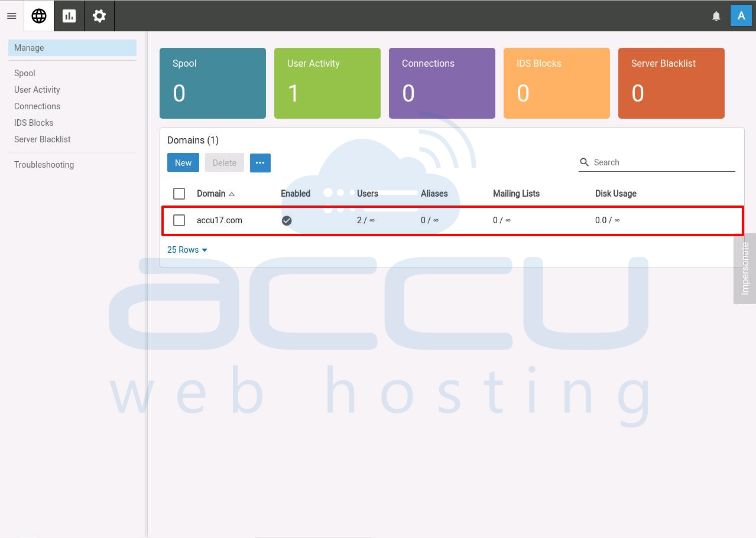Click the 'Domains (1)' heading
This screenshot has width=756, height=538.
coord(193,140)
